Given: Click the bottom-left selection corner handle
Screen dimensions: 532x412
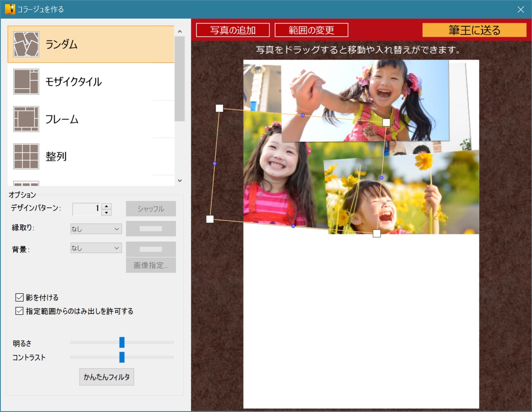Looking at the screenshot, I should point(210,219).
